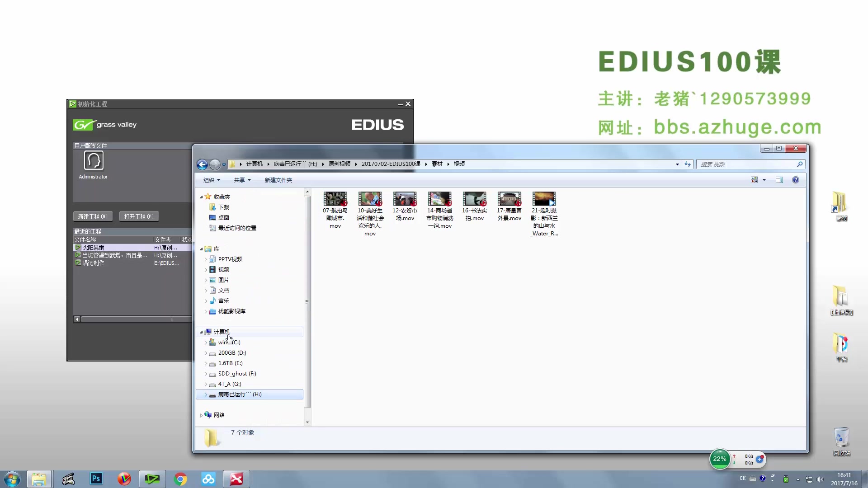Select 计算机 in the navigation tree
This screenshot has width=868, height=488.
coord(222,332)
